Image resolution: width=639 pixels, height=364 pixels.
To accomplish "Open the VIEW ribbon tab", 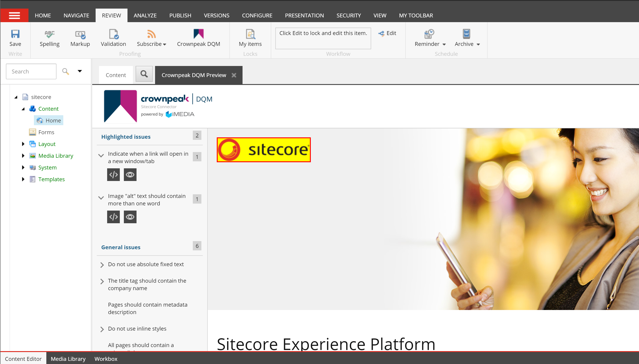I will coord(380,16).
